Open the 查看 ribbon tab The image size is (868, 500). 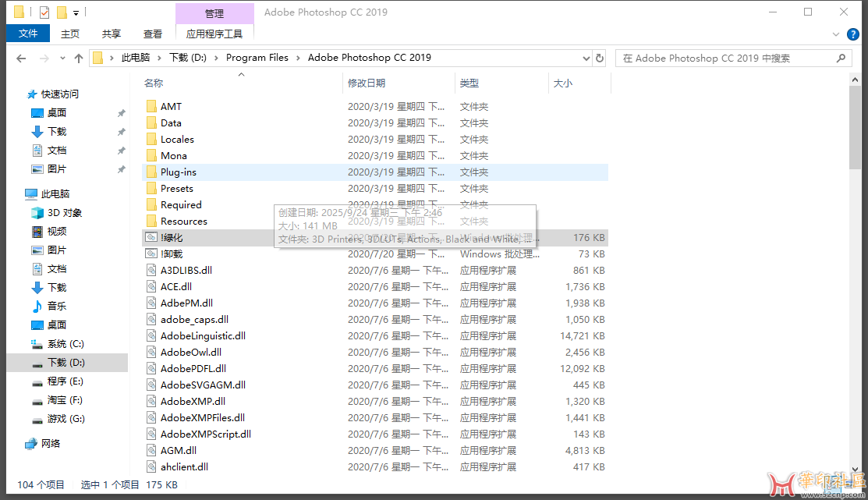[153, 34]
